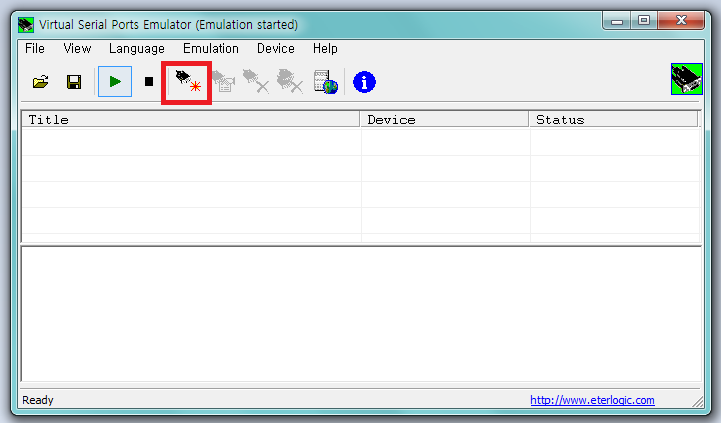
Task: Click the reinitialize device toolbar icon
Action: 224,81
